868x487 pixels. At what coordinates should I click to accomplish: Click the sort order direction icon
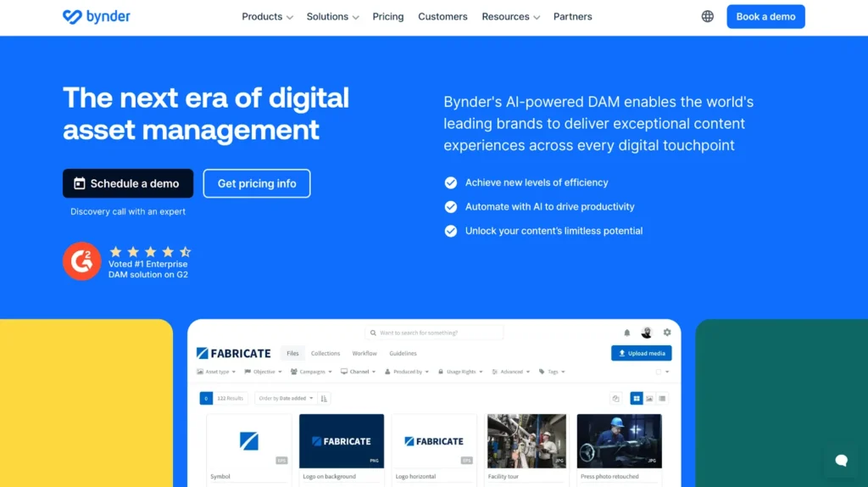(325, 398)
